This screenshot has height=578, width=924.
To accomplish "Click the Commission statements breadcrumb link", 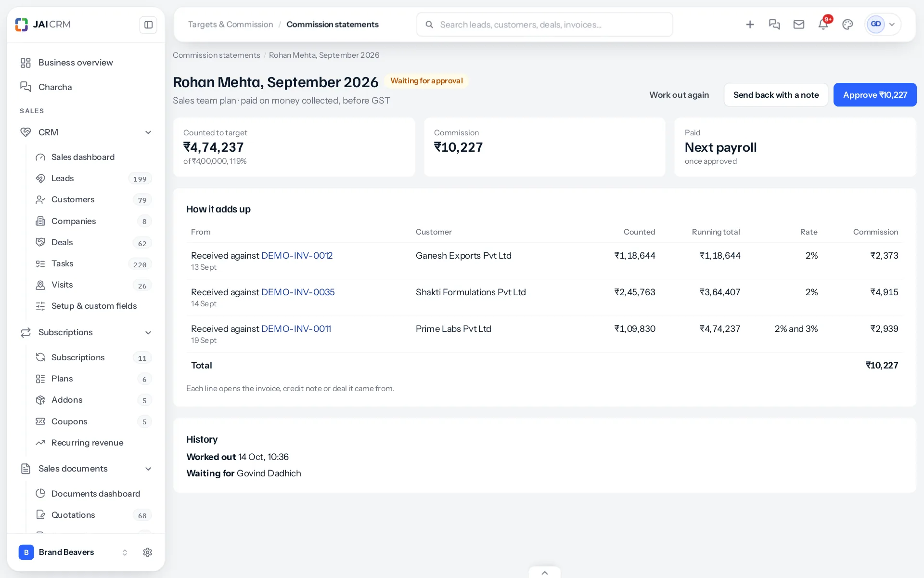I will point(216,55).
